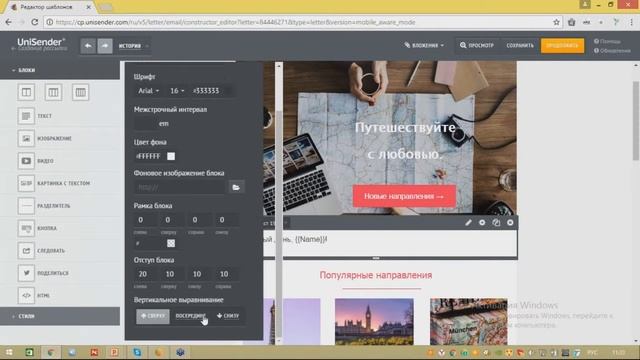This screenshot has height=360, width=640.
Task: Click the font color #333333 field
Action: click(x=211, y=91)
